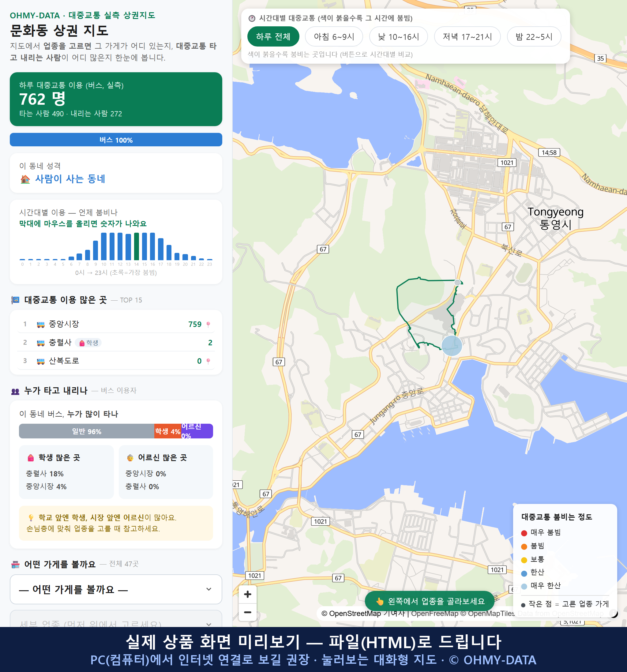The height and width of the screenshot is (672, 627).
Task: Click the 학생 4% orange segment
Action: 168,431
